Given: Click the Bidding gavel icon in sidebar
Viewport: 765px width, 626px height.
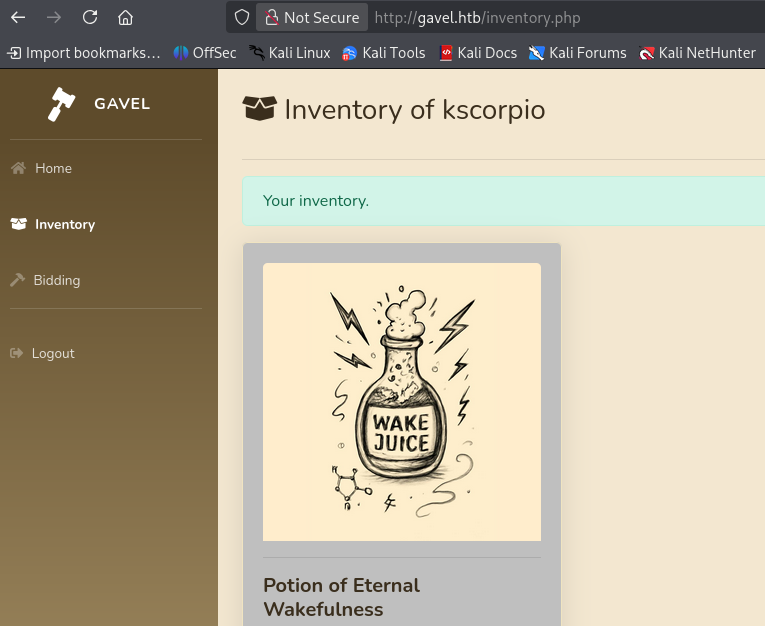Looking at the screenshot, I should 17,280.
